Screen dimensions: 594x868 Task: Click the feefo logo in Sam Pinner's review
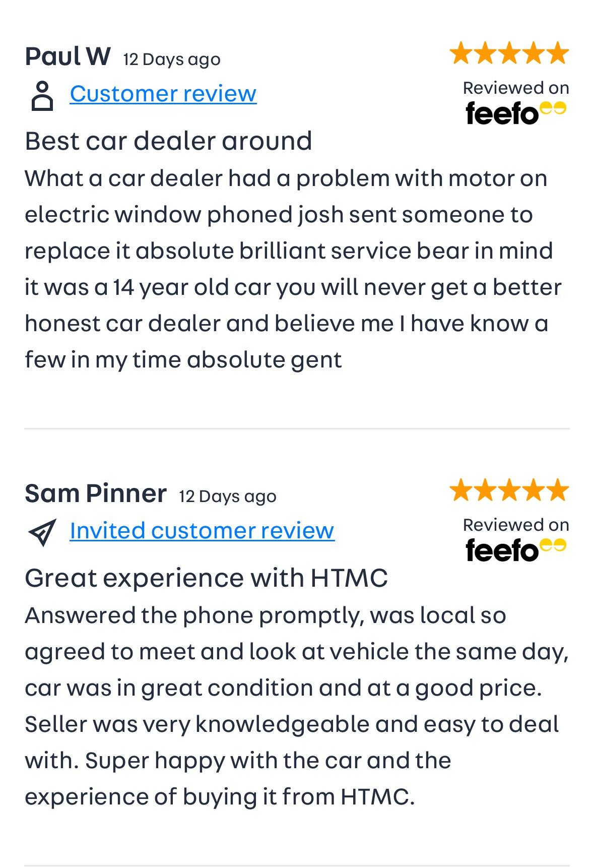[x=515, y=550]
